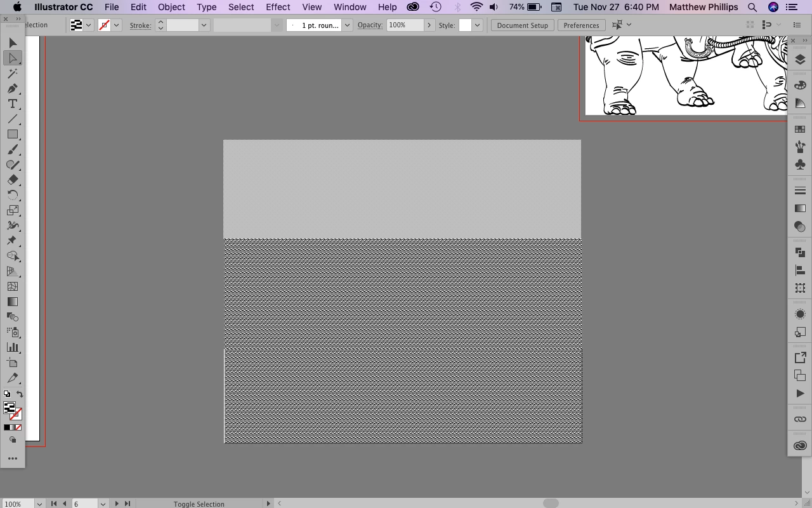Viewport: 812px width, 508px height.
Task: Select the Perspective Grid tool
Action: tap(12, 271)
